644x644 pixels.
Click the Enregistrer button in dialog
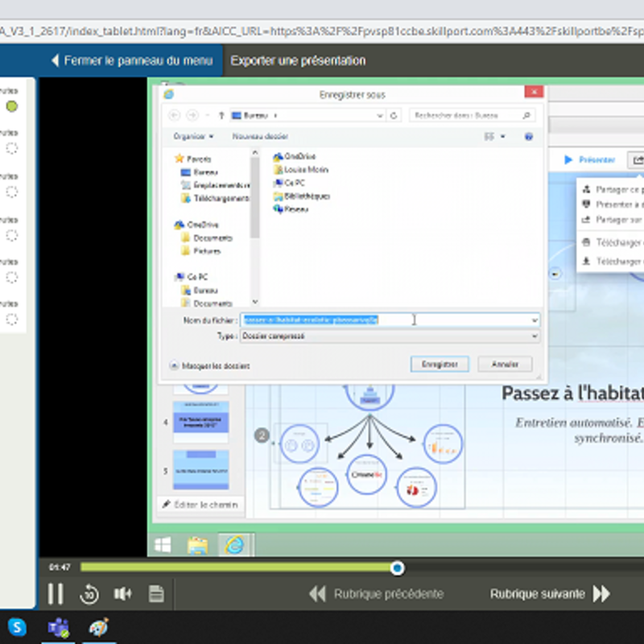440,365
